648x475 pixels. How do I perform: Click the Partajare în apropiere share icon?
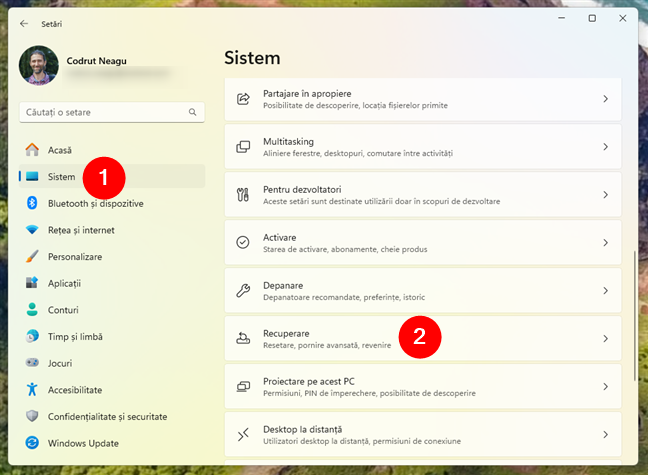[x=243, y=99]
